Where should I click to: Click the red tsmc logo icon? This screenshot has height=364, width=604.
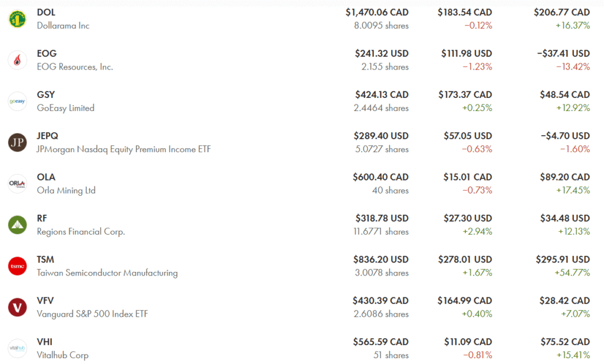tap(17, 266)
